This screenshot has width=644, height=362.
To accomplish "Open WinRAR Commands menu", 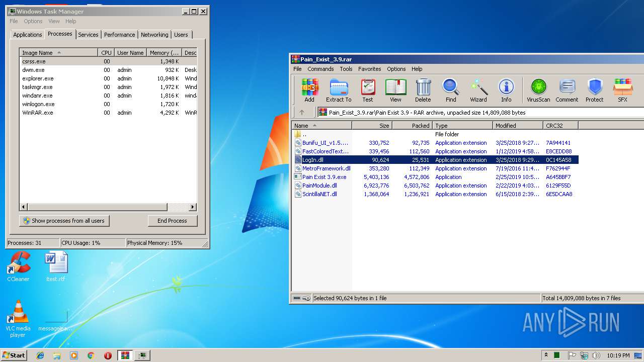I will 320,69.
